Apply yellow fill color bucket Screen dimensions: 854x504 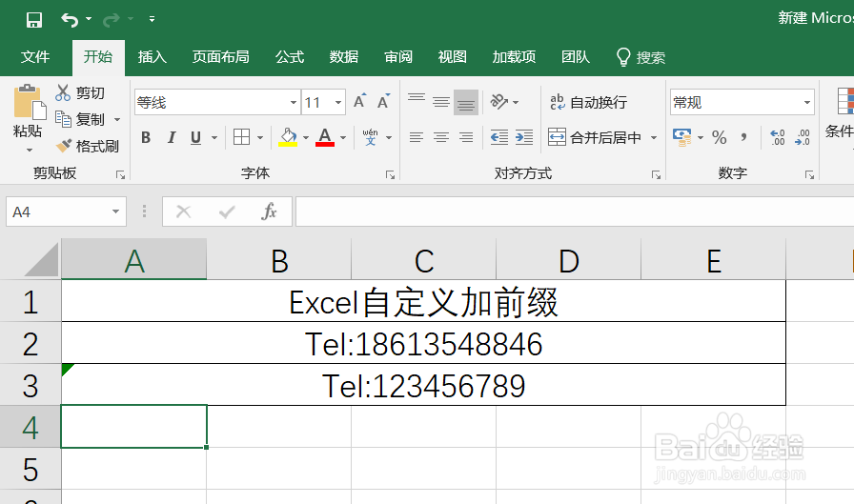coord(288,137)
